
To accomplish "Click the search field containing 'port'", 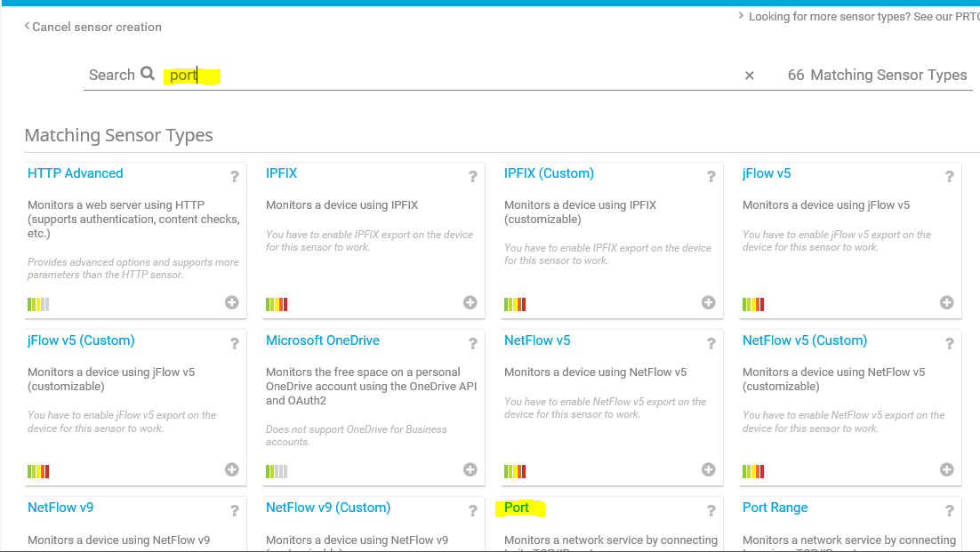I will 450,76.
